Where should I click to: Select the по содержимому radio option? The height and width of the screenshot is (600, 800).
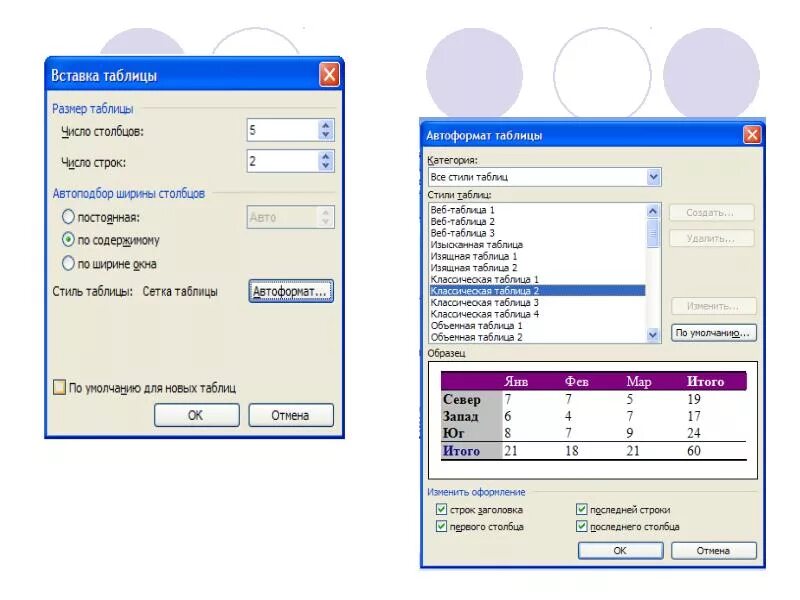(68, 239)
